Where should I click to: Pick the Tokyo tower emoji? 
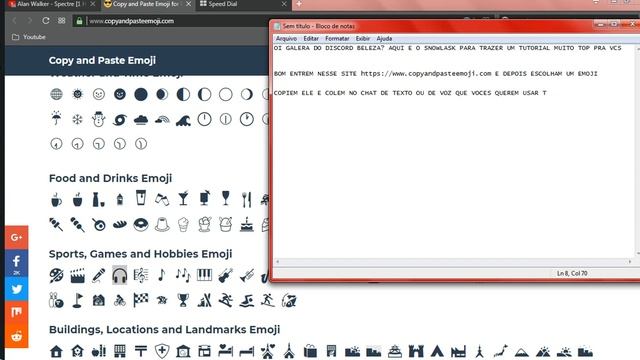click(480, 351)
